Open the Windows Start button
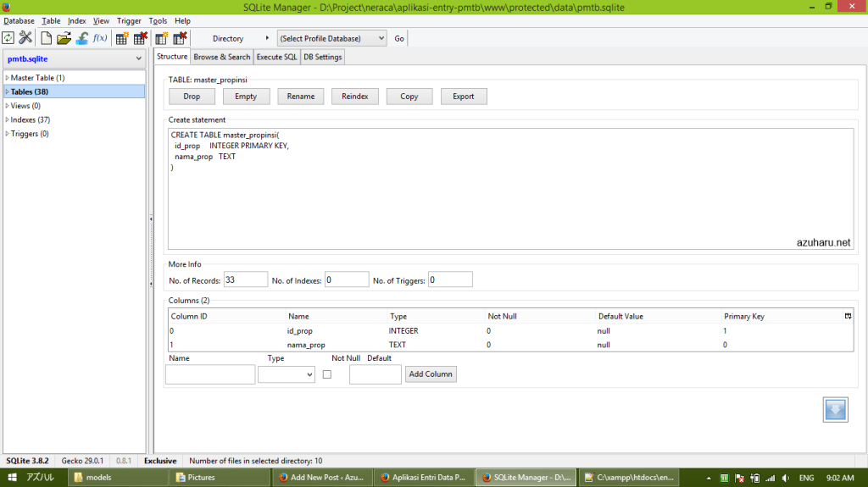 pos(12,477)
